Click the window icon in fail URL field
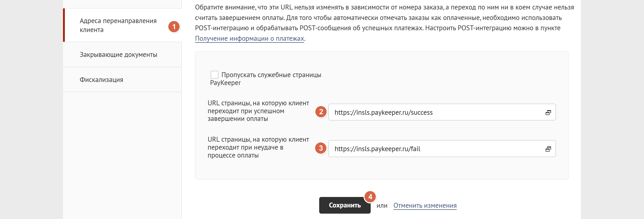 coord(548,149)
